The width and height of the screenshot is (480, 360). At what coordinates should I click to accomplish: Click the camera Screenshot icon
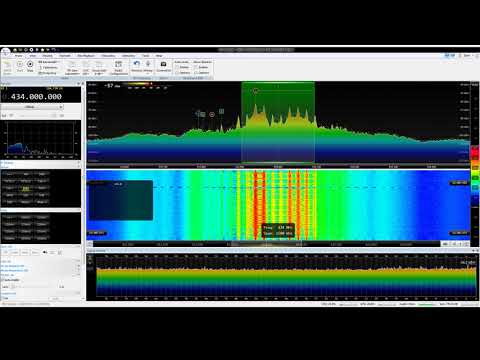click(163, 64)
